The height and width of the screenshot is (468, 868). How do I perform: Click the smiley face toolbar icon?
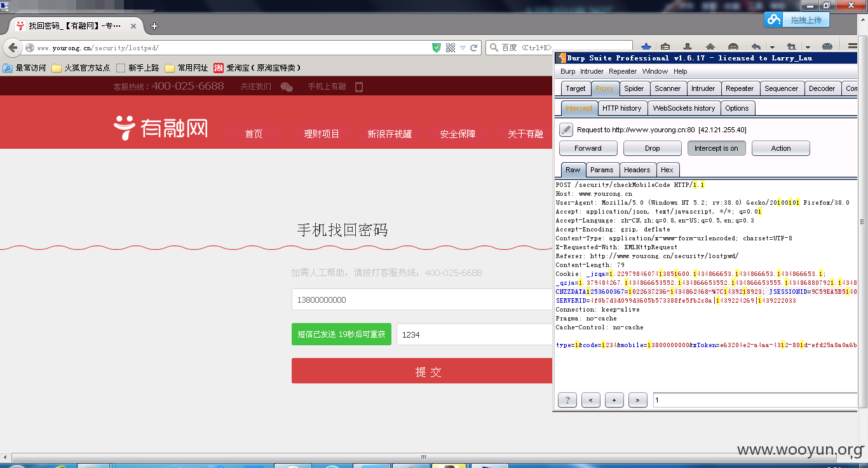[x=733, y=48]
